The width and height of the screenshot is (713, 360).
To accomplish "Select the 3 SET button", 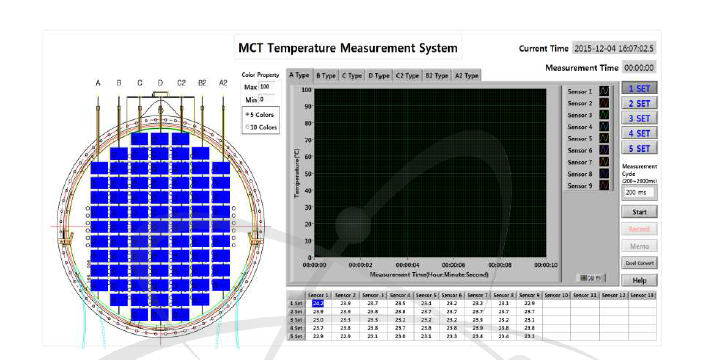I will tap(639, 119).
